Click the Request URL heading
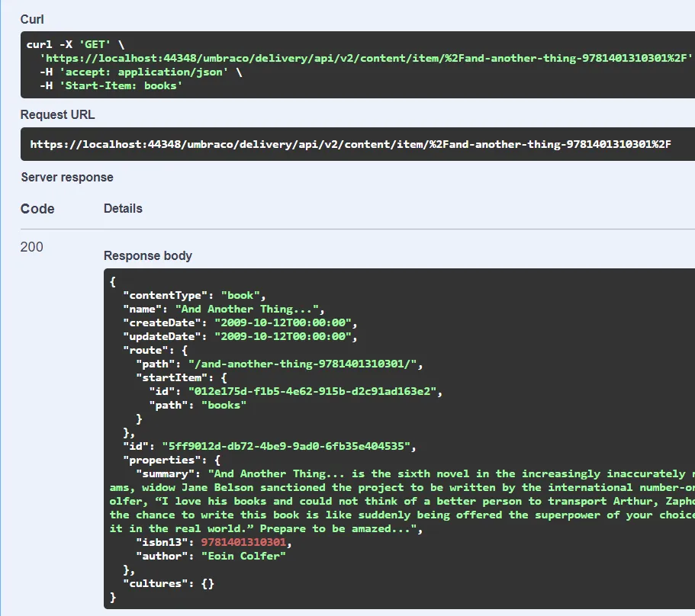 pos(57,115)
